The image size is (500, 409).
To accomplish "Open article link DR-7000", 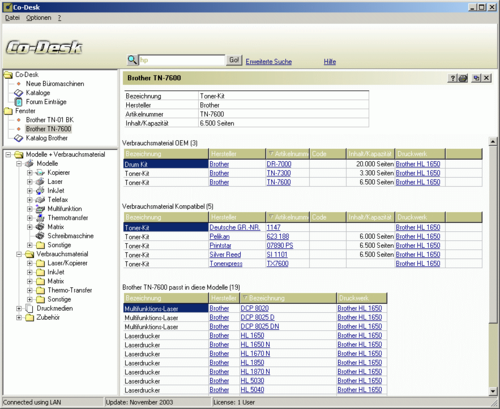I will pos(279,164).
